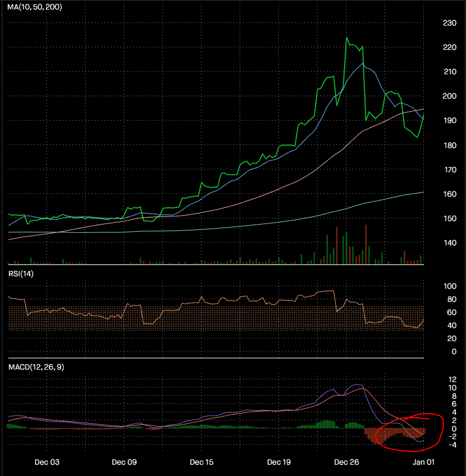Click the MACD 12 axis label
The image size is (466, 476).
point(452,380)
